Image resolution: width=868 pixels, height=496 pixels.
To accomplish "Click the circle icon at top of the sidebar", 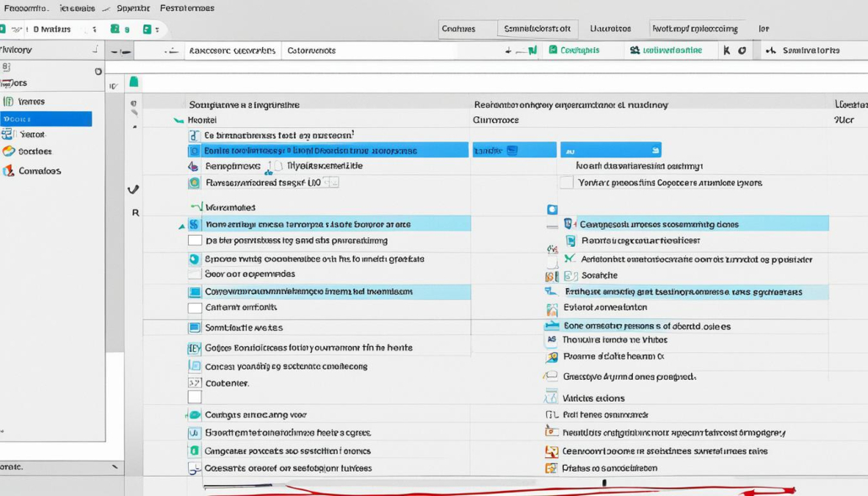I will (x=98, y=72).
